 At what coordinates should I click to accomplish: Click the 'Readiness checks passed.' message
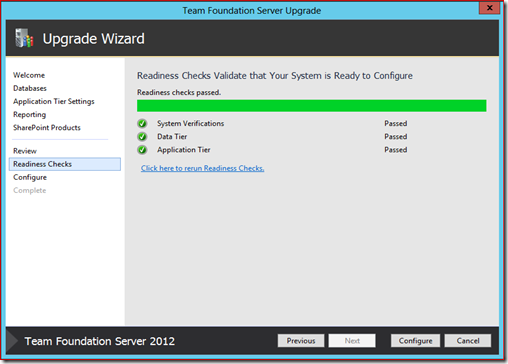(179, 92)
